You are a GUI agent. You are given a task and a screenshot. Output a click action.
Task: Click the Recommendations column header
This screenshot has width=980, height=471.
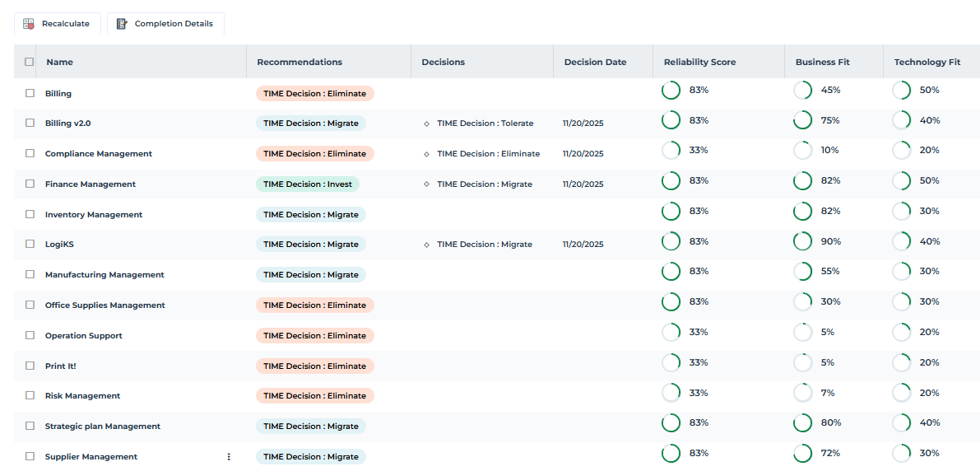click(x=300, y=62)
